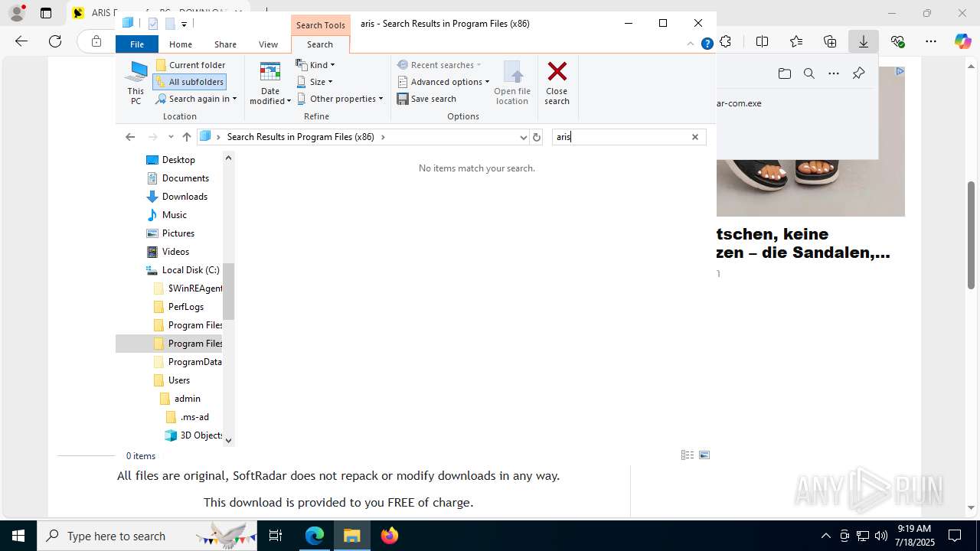Toggle All subfolders search scope
The image size is (980, 551).
click(x=190, y=82)
